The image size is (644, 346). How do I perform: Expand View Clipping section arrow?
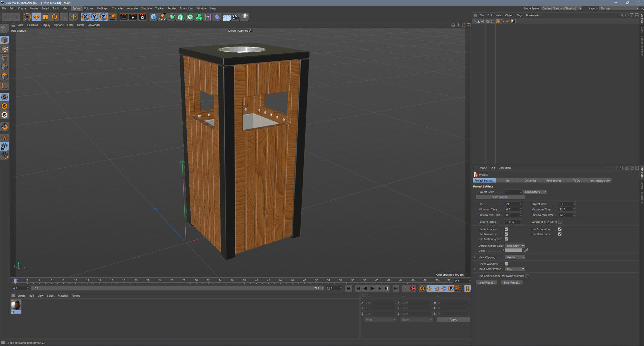tap(474, 257)
